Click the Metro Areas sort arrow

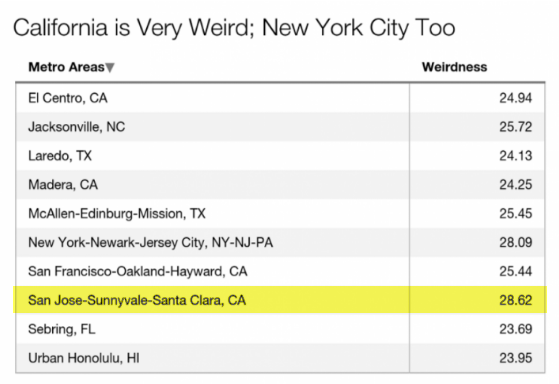[x=110, y=67]
